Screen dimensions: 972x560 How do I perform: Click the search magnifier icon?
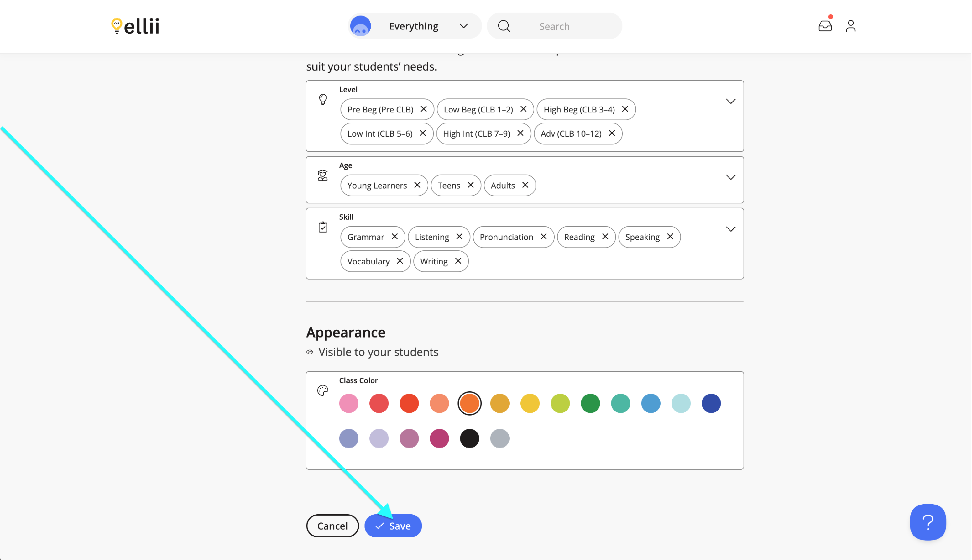tap(504, 26)
